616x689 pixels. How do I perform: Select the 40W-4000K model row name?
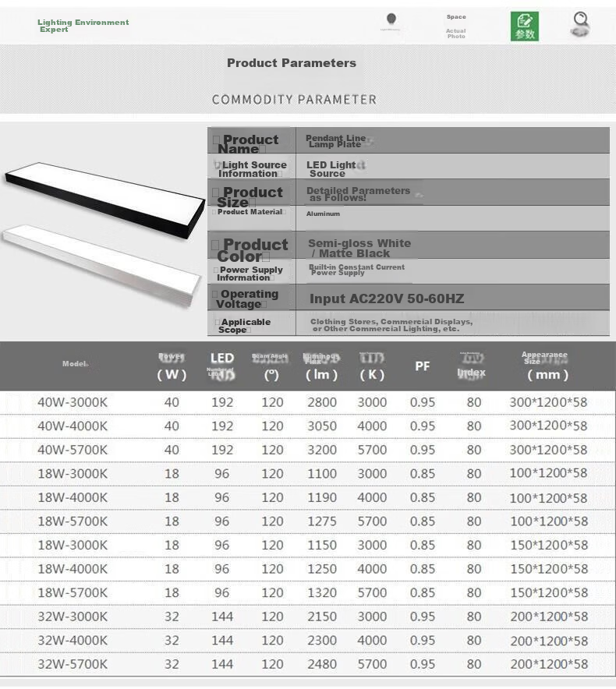[73, 426]
